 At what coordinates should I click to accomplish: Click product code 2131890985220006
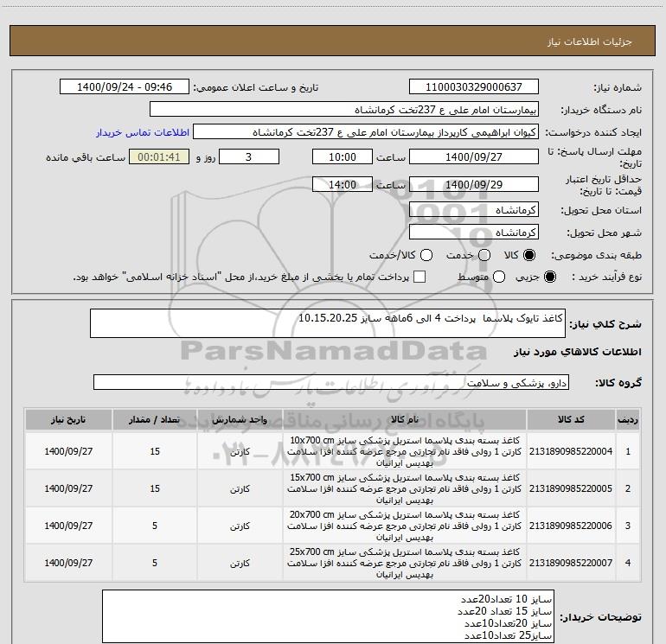pos(571,526)
